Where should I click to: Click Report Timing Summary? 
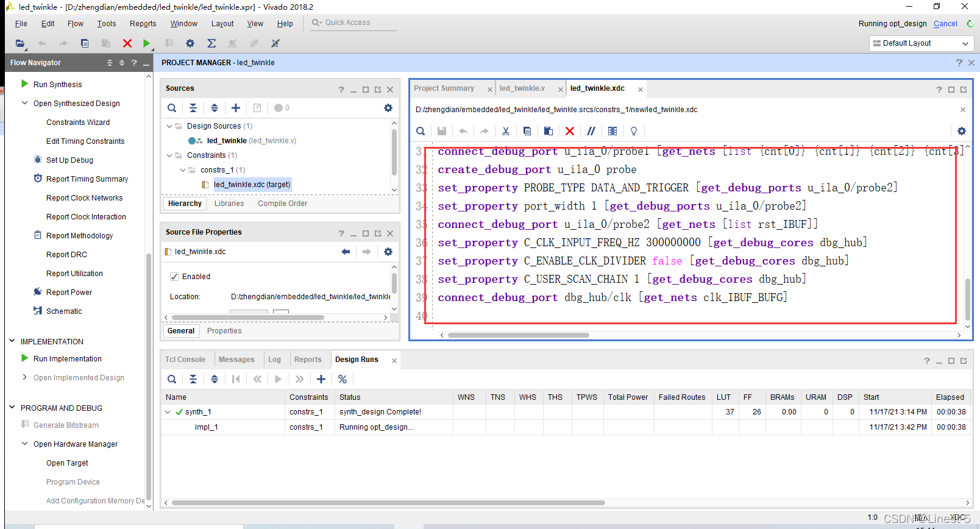(87, 179)
